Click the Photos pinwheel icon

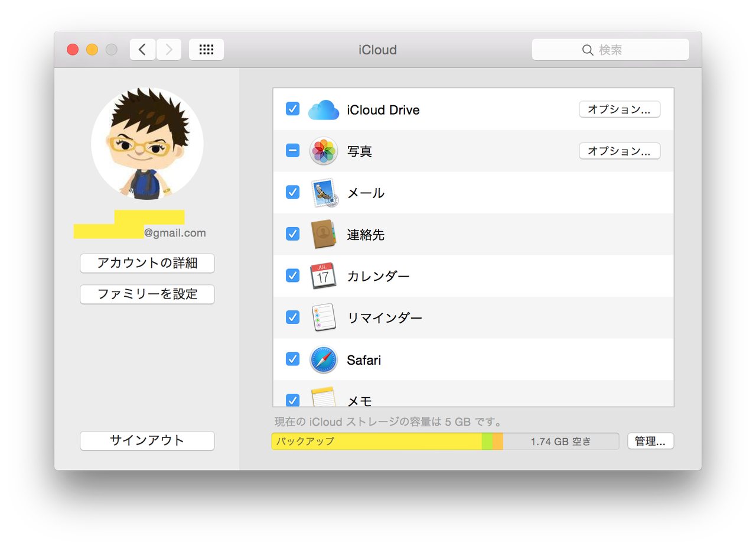click(x=324, y=151)
